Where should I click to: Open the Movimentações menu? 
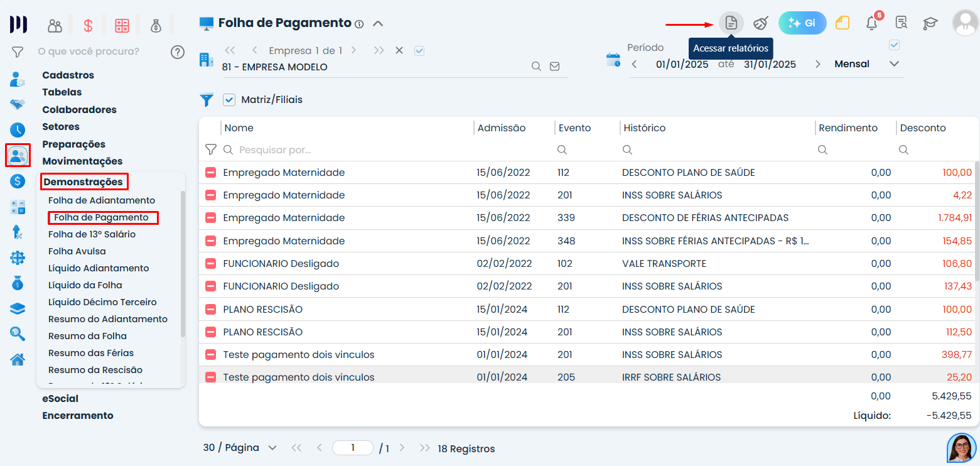point(82,161)
